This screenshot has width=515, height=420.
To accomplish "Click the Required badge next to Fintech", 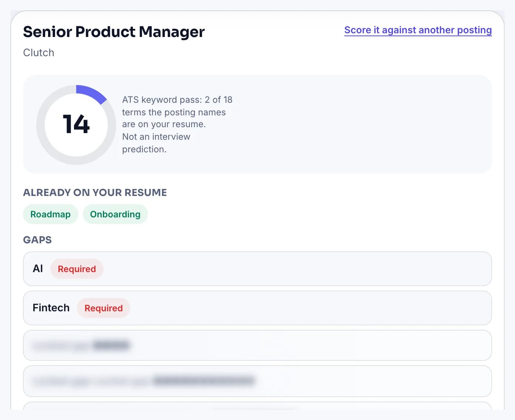I will (x=104, y=308).
